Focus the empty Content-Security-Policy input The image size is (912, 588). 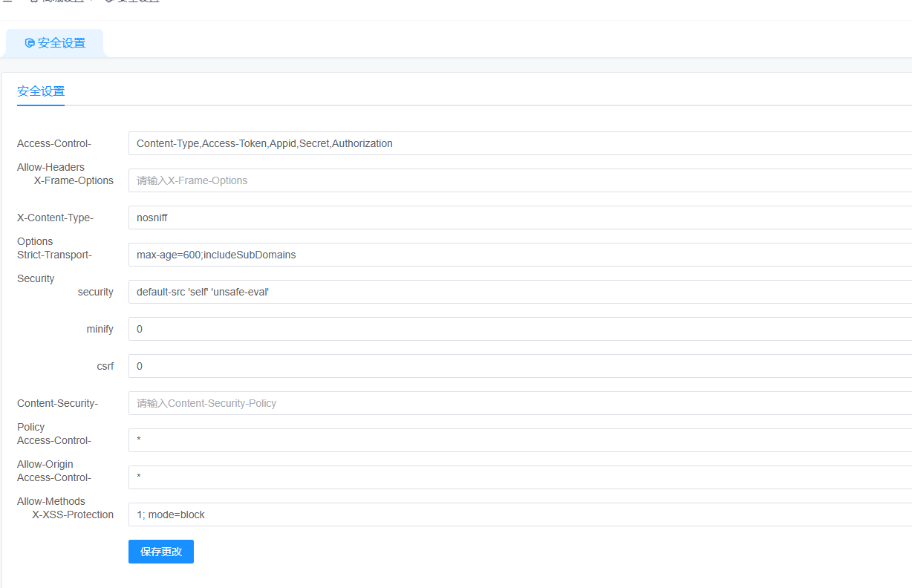[520, 403]
